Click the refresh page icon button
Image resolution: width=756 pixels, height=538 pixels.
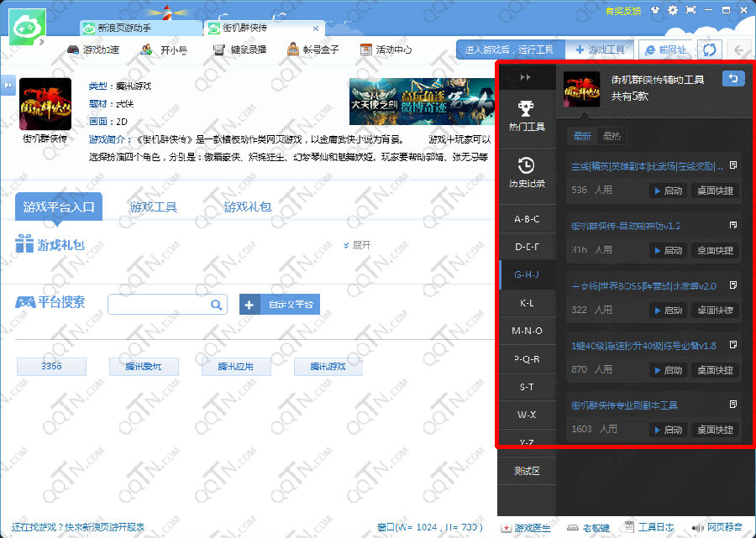(x=710, y=50)
